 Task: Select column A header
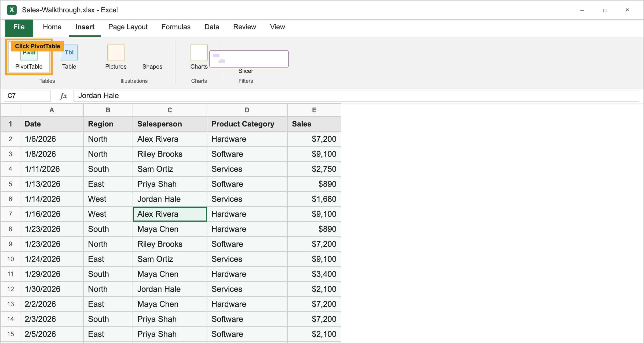52,110
